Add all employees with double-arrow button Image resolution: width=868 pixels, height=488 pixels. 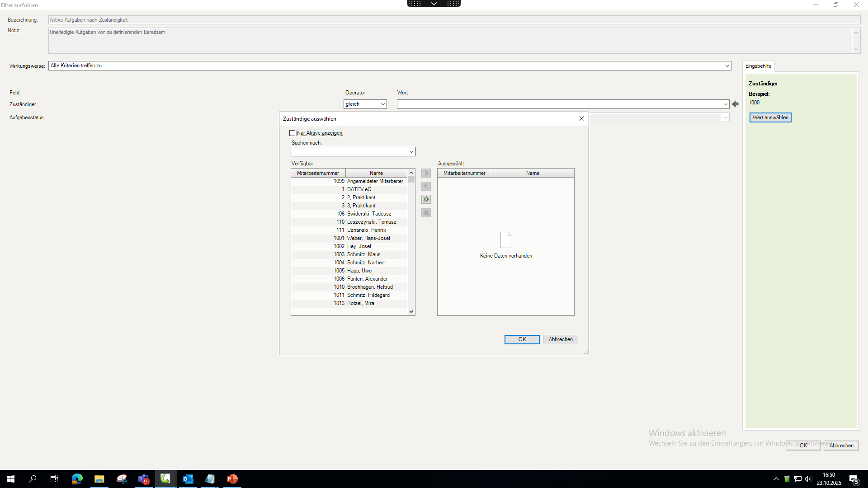click(426, 199)
